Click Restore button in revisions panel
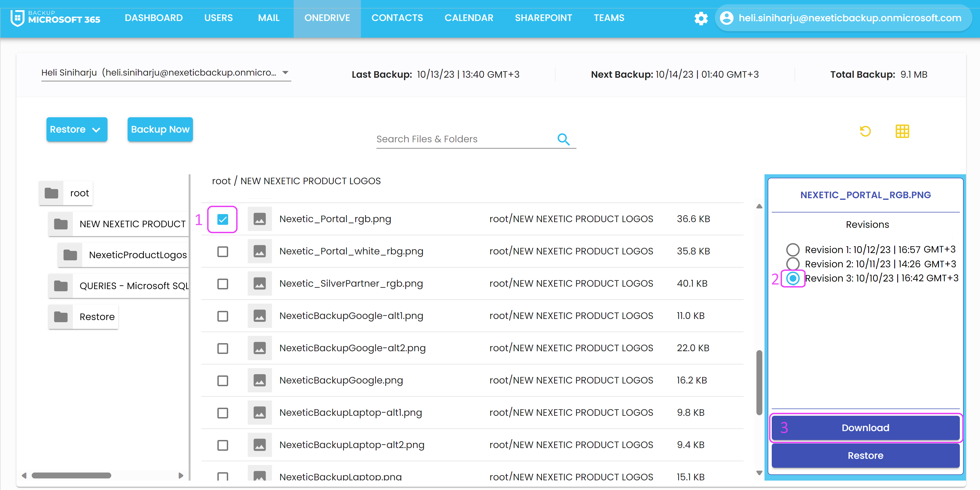The width and height of the screenshot is (980, 490). [866, 455]
